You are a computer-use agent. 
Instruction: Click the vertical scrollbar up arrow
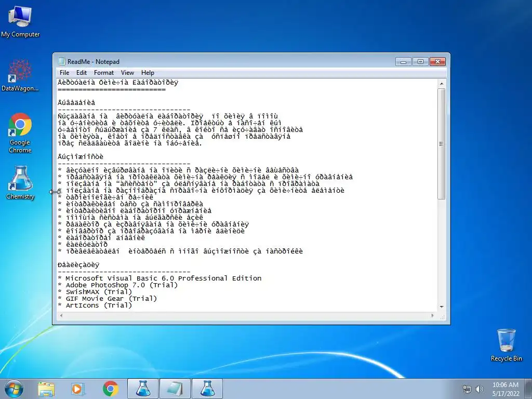[442, 83]
